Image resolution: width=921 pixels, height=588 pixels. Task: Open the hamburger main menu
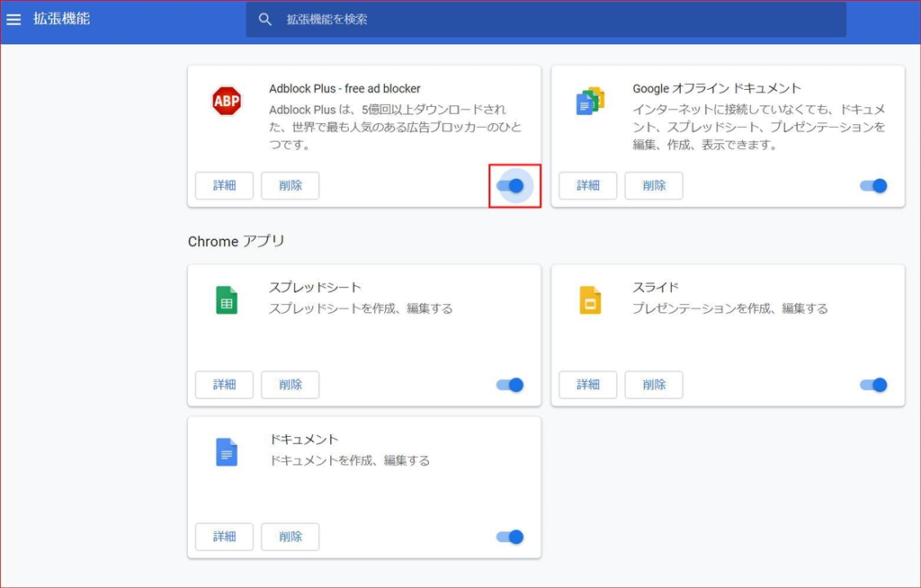(x=13, y=19)
